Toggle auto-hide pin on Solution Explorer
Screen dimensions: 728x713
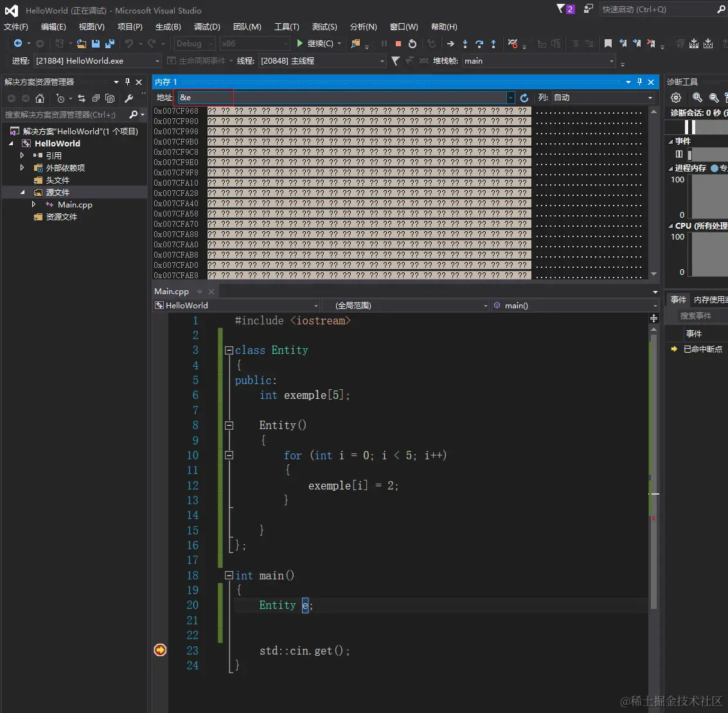point(127,82)
